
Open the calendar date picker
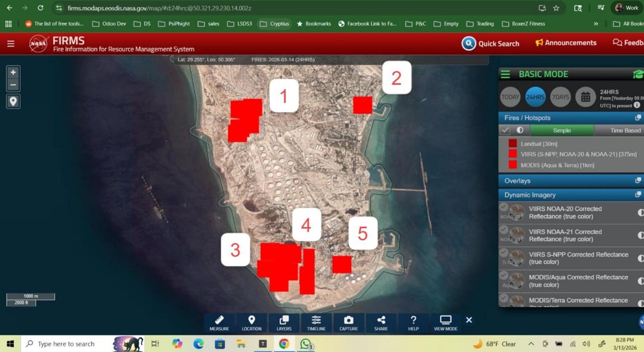coord(585,96)
